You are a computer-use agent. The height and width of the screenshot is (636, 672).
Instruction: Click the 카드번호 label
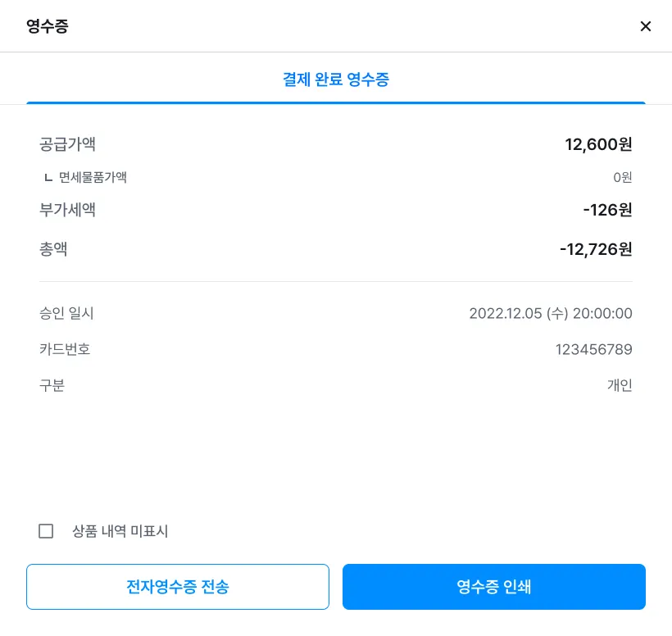(65, 349)
